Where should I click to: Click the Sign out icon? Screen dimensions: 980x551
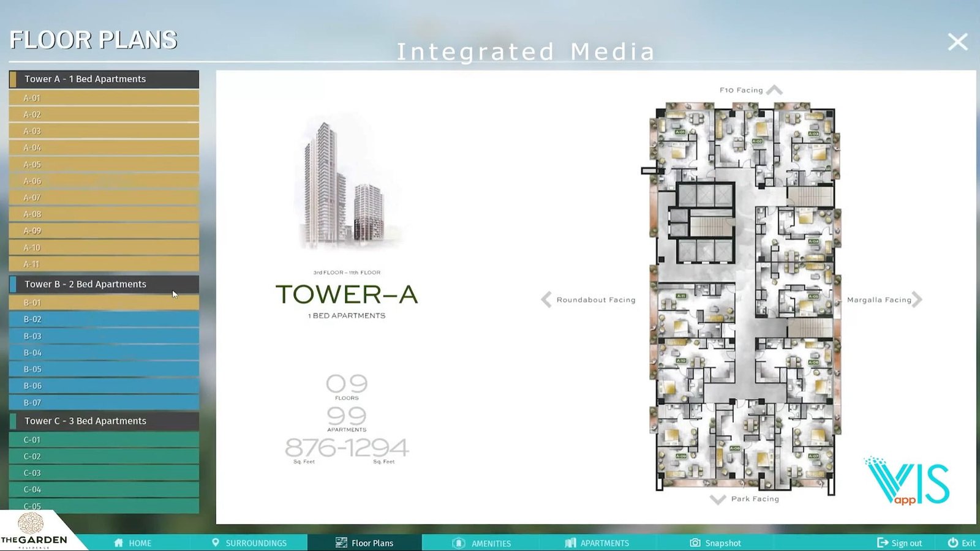[883, 543]
